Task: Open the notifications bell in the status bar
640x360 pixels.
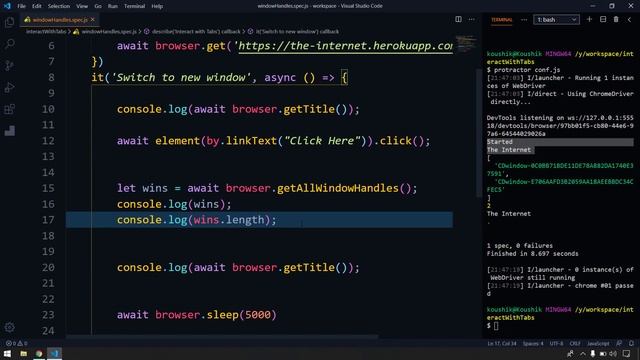Action: [x=631, y=343]
